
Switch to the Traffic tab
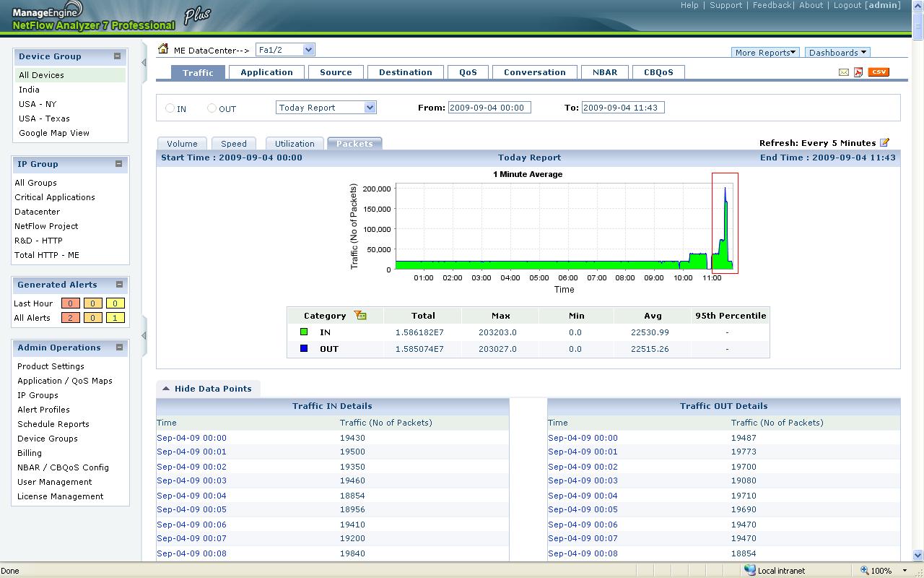pyautogui.click(x=198, y=72)
